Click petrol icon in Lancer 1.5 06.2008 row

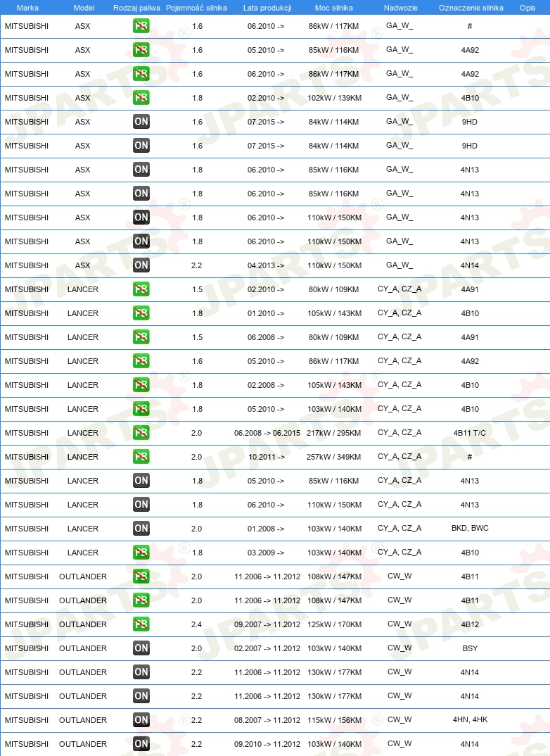(x=141, y=337)
